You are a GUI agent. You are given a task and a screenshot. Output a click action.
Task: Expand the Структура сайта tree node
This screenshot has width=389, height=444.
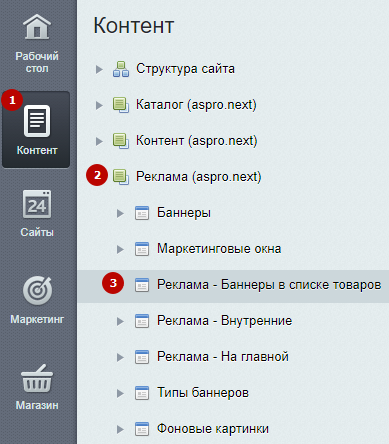click(x=99, y=69)
